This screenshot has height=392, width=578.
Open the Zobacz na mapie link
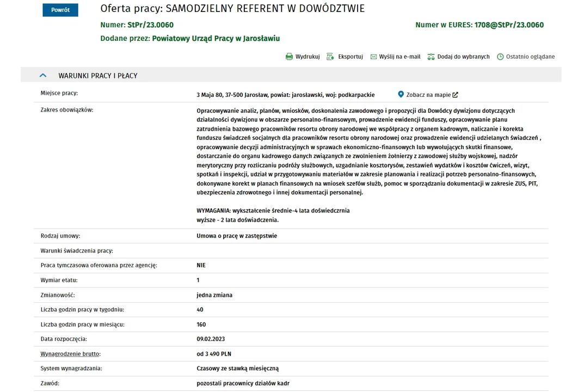coord(428,95)
